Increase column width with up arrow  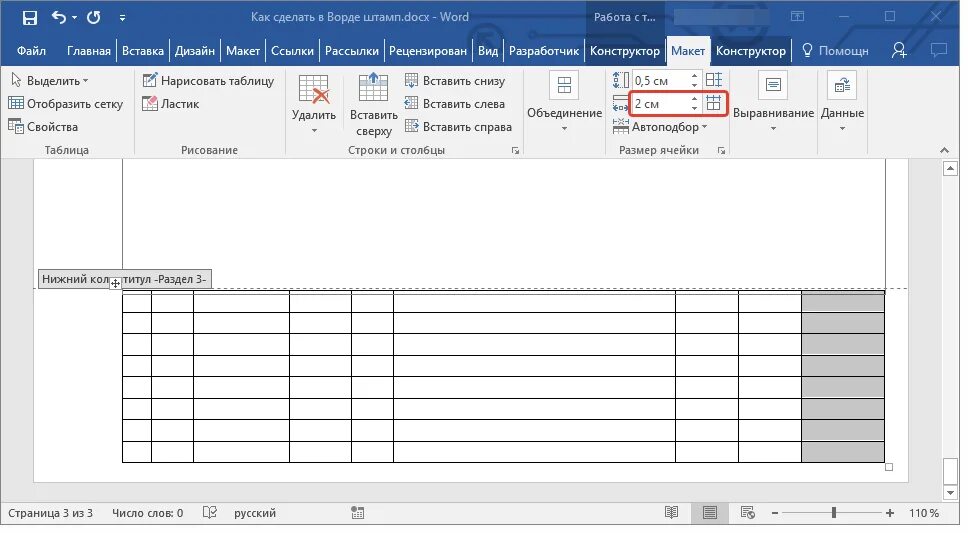(x=695, y=99)
